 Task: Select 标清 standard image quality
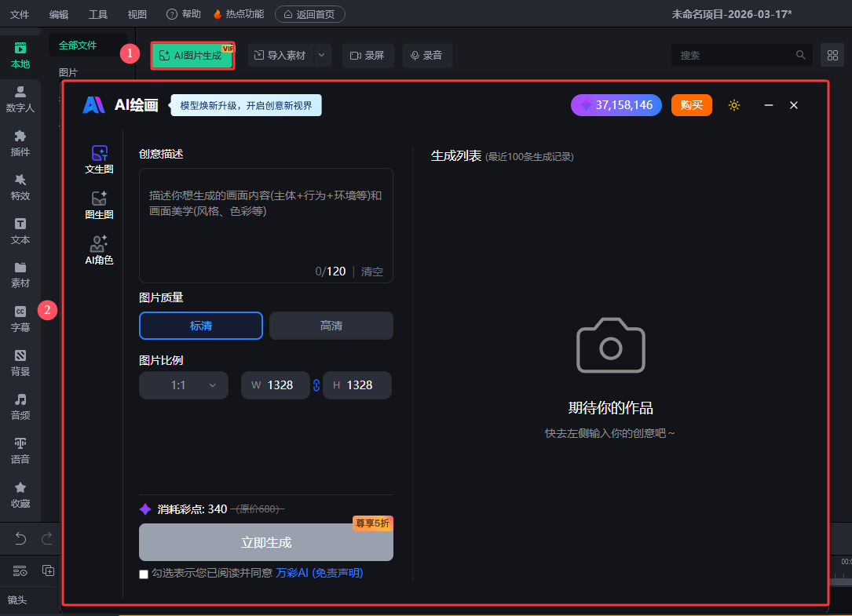pos(201,326)
